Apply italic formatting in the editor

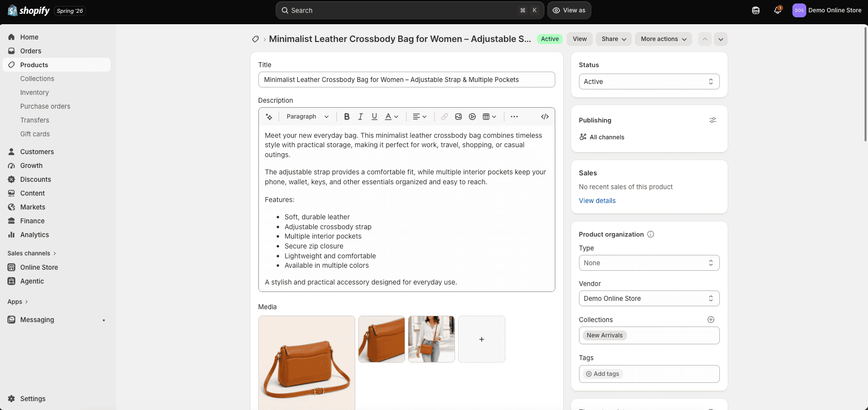coord(361,117)
